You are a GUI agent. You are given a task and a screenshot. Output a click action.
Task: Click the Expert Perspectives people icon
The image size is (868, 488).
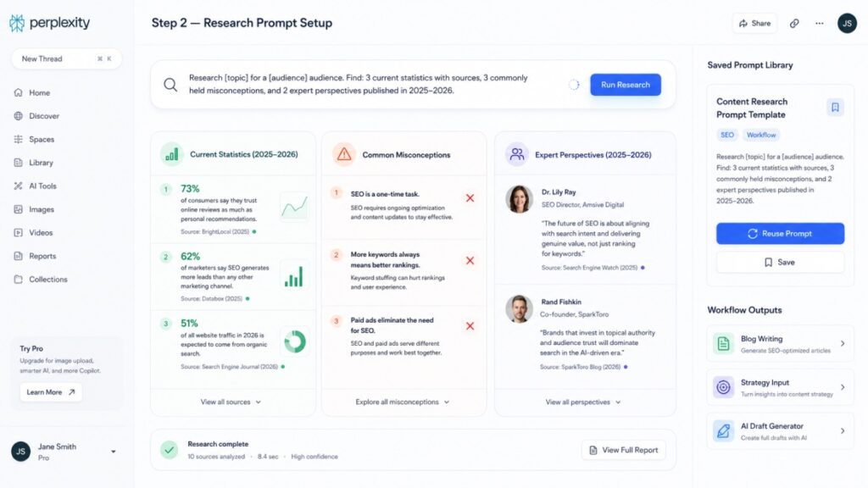coord(517,154)
